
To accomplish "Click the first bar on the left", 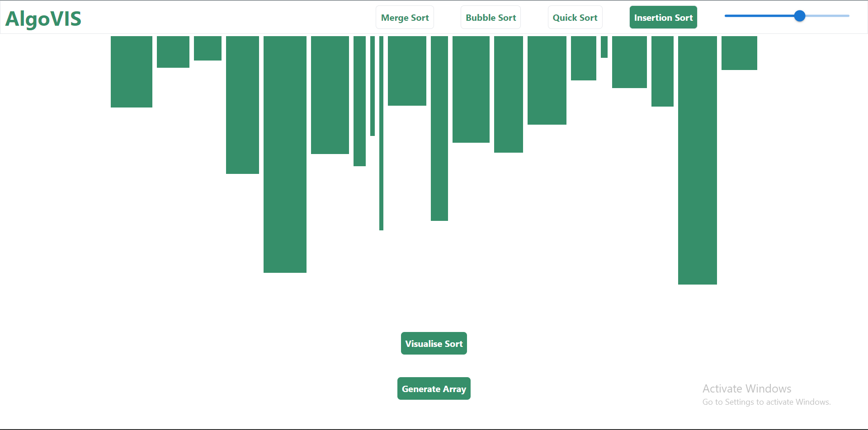I will tap(132, 71).
